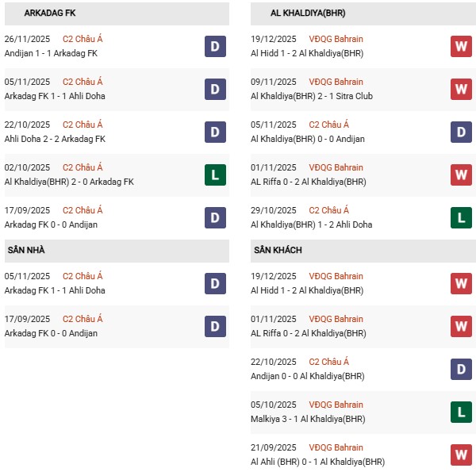476x472 pixels.
Task: Click the W badge for Sitra Club match
Action: coord(461,89)
